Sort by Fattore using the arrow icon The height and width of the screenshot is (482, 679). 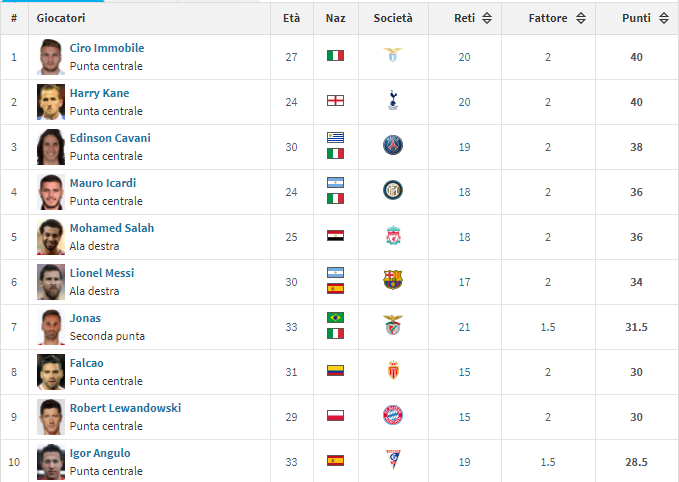(x=581, y=18)
